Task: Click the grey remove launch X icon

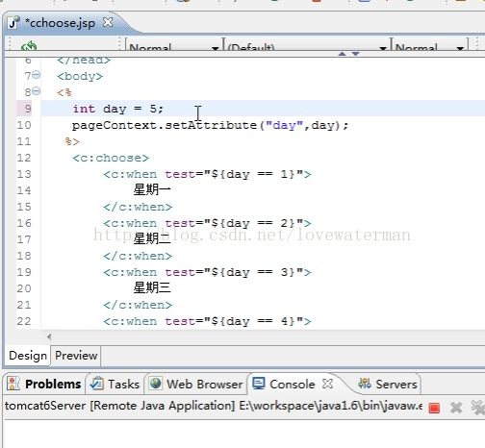Action: coord(456,408)
